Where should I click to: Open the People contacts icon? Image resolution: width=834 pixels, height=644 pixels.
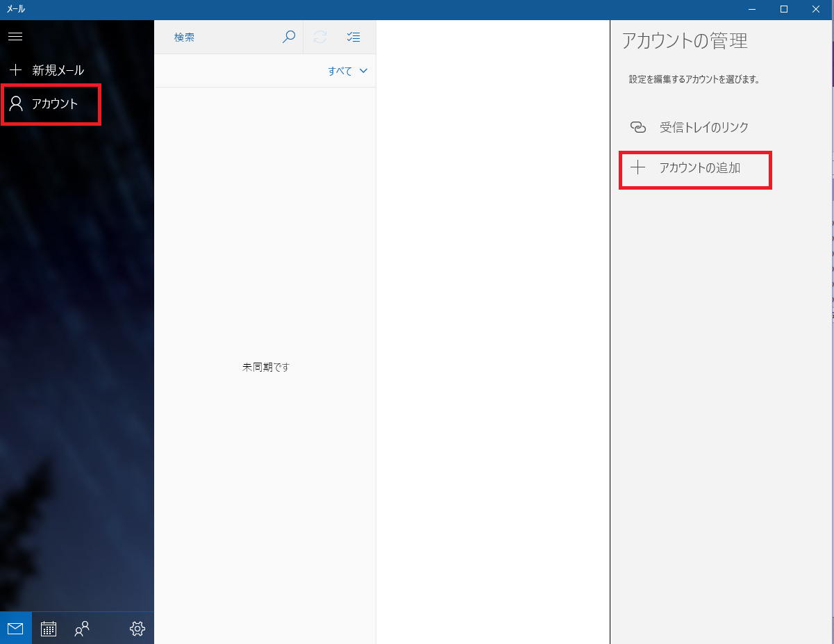pyautogui.click(x=82, y=629)
